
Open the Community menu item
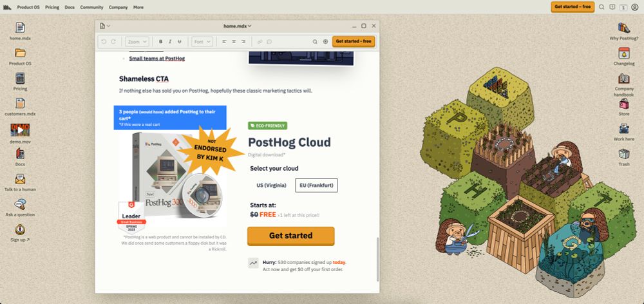91,7
